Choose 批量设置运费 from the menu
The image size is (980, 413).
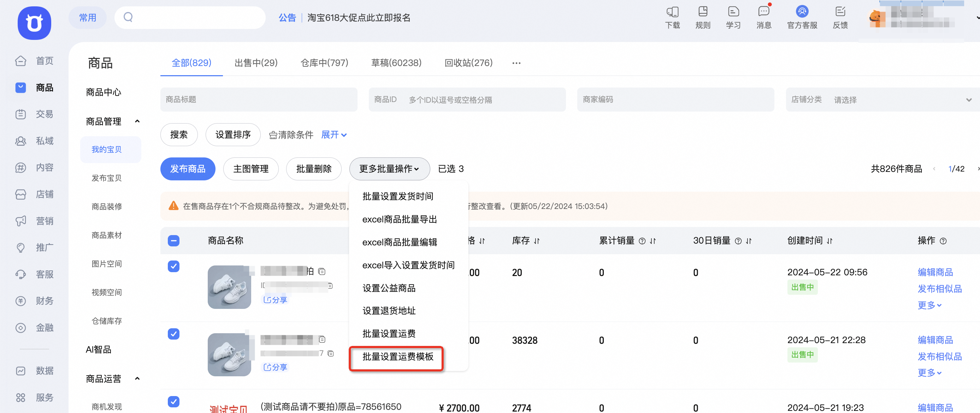coord(389,333)
